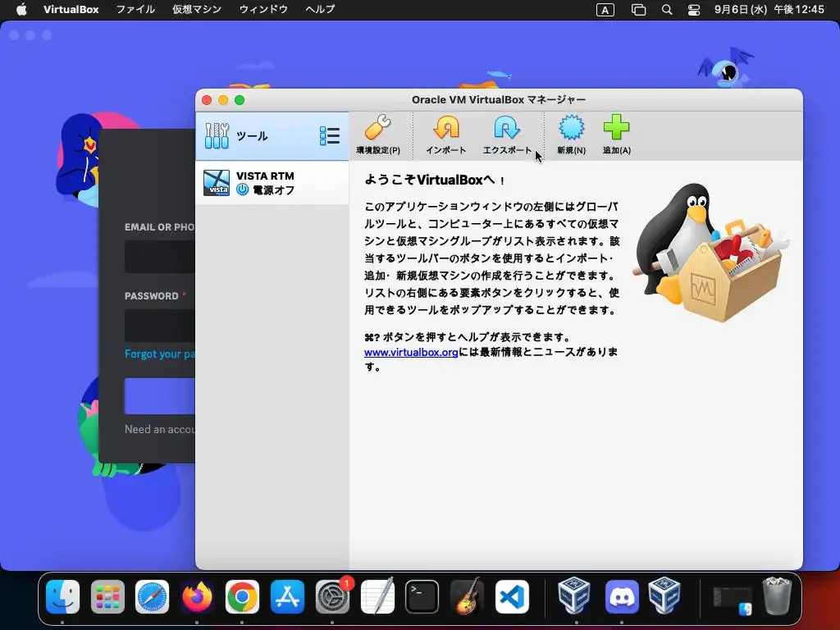This screenshot has height=630, width=840.
Task: Open the ファイル menu
Action: click(135, 9)
